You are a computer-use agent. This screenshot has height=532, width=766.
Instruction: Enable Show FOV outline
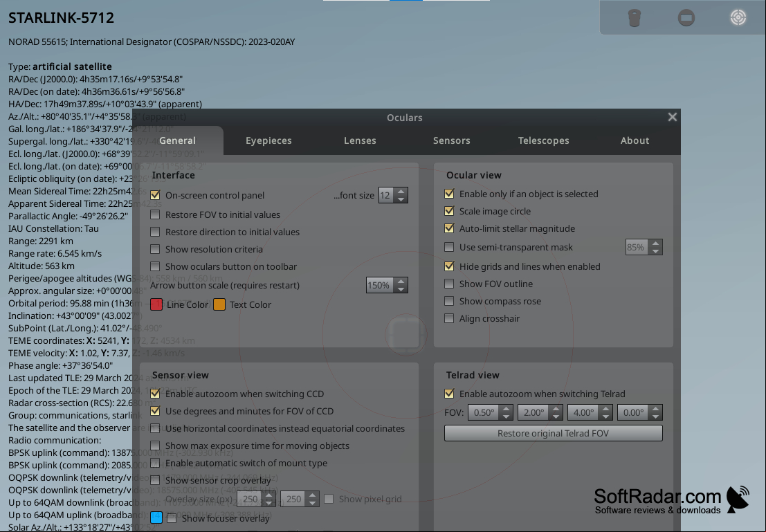click(449, 284)
